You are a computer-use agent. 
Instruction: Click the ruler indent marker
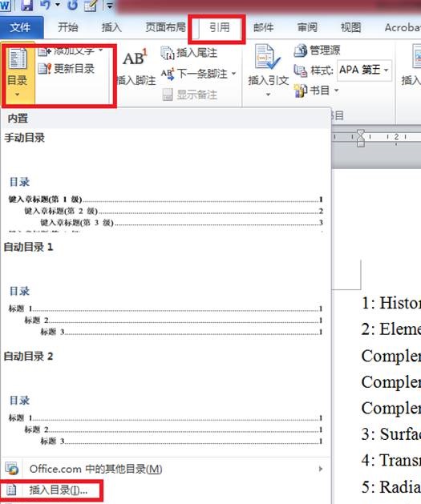pos(361,138)
